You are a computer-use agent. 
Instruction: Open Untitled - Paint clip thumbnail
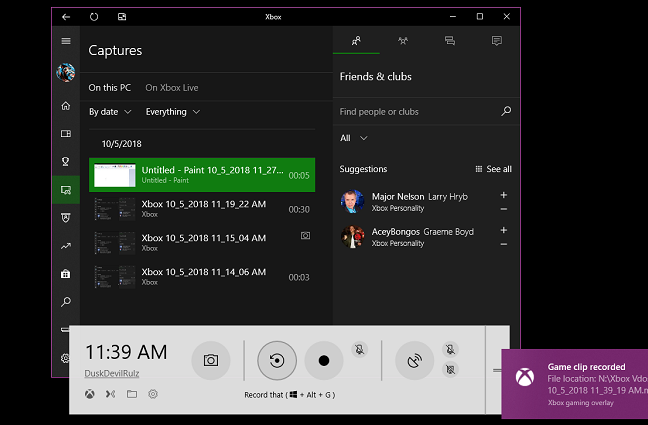(114, 175)
